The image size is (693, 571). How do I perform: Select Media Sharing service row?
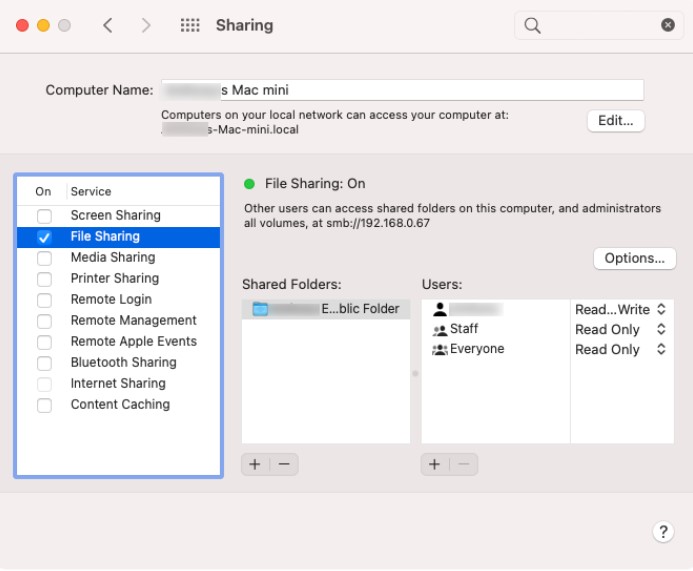118,258
